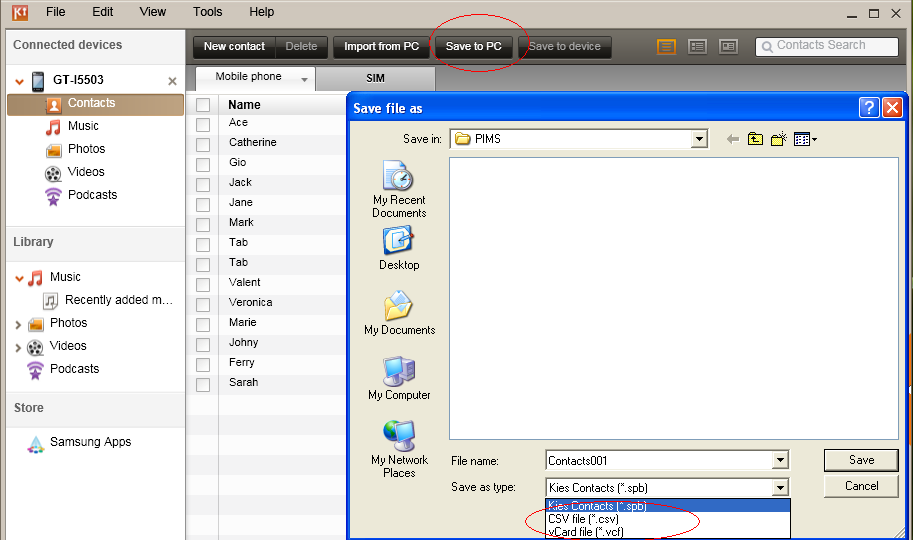Check the box for contact Veronica

click(203, 305)
